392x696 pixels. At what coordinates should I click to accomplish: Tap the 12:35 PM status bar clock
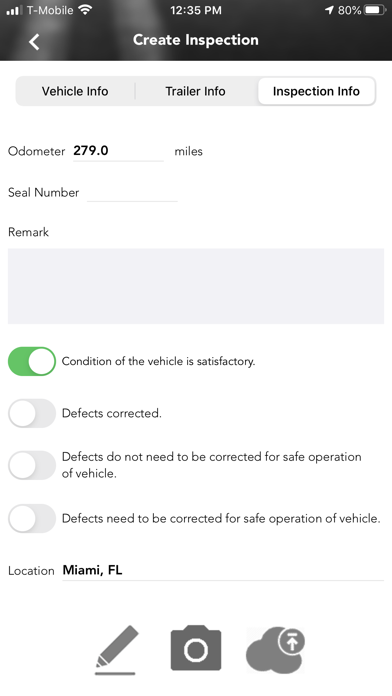pos(196,10)
